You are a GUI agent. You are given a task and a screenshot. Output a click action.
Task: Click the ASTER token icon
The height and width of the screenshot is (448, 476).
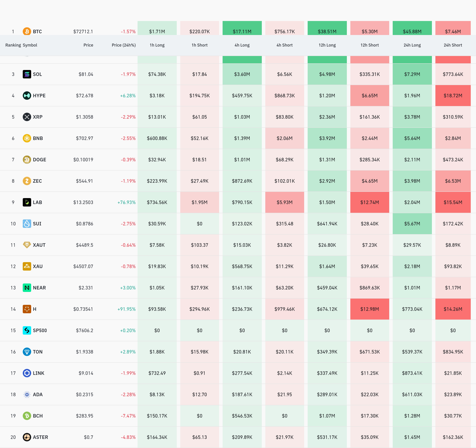27,437
